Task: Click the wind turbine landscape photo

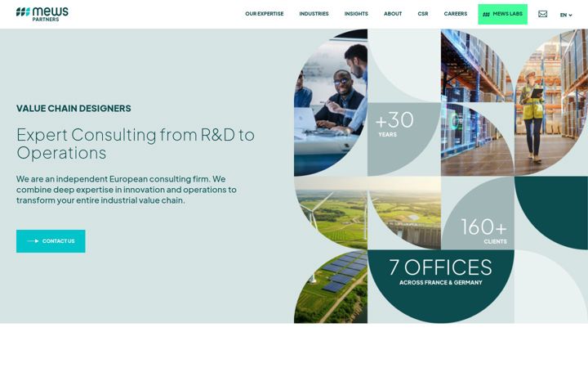Action: (331, 213)
